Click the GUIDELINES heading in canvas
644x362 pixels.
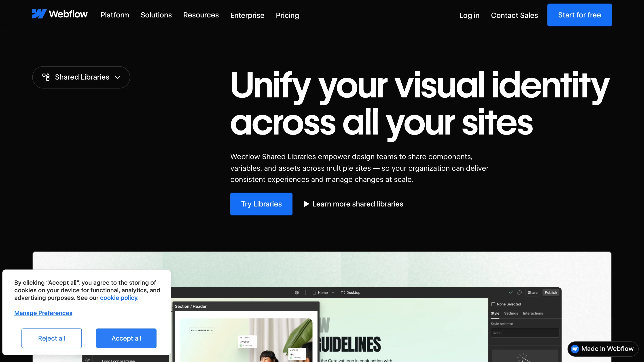[x=350, y=345]
